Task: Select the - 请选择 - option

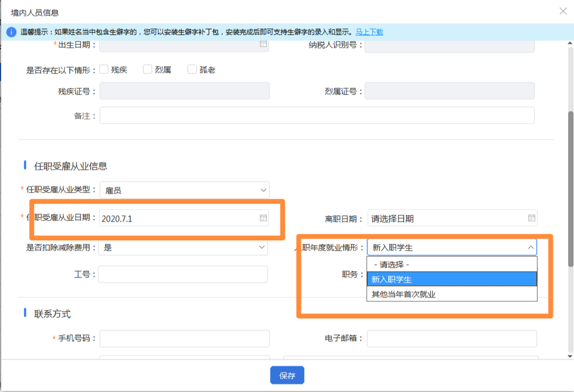Action: [452, 264]
